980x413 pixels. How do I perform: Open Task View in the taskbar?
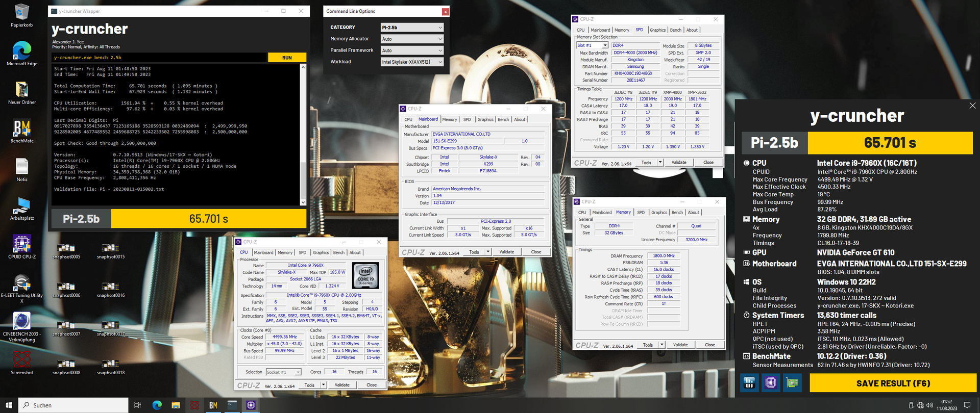[137, 405]
